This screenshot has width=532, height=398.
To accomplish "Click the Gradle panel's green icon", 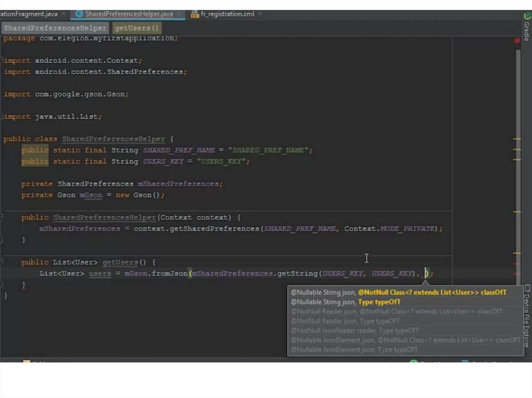I will [527, 16].
